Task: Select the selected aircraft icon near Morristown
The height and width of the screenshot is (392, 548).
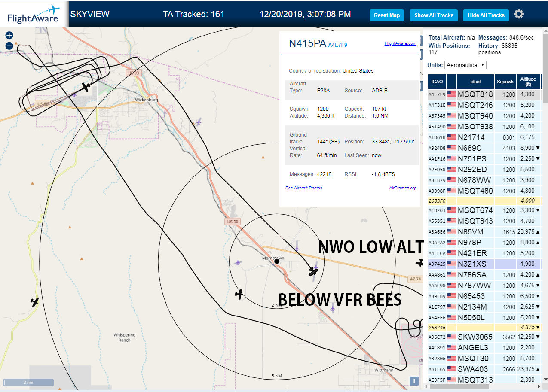Action: [314, 272]
